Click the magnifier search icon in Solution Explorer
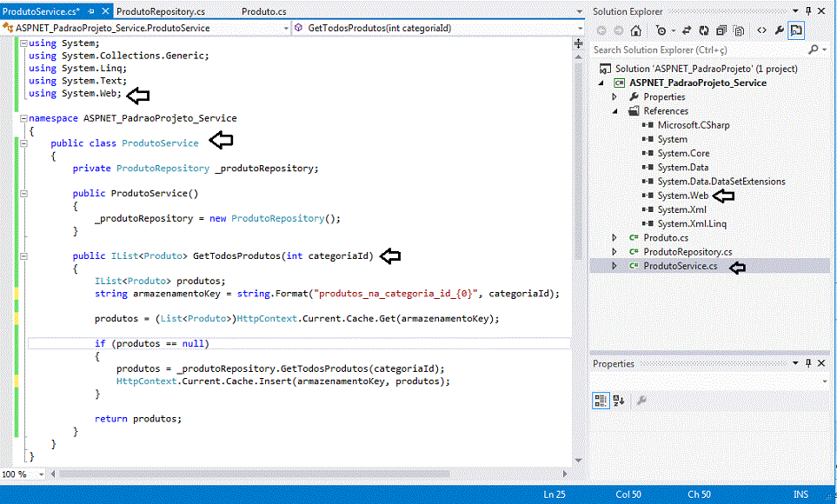Screen dimensions: 837x504 (x=813, y=50)
